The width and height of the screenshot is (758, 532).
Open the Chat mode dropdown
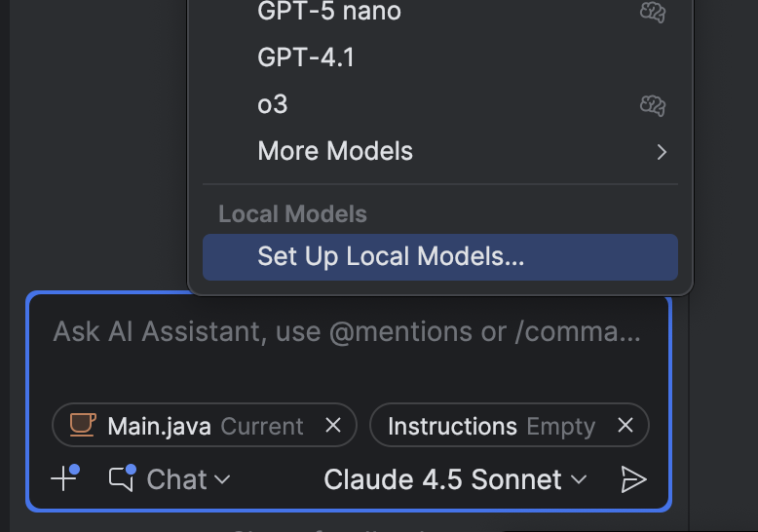click(x=187, y=479)
